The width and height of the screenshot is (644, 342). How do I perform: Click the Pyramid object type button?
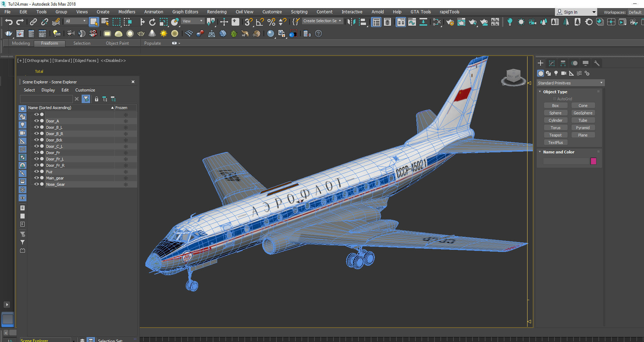583,128
